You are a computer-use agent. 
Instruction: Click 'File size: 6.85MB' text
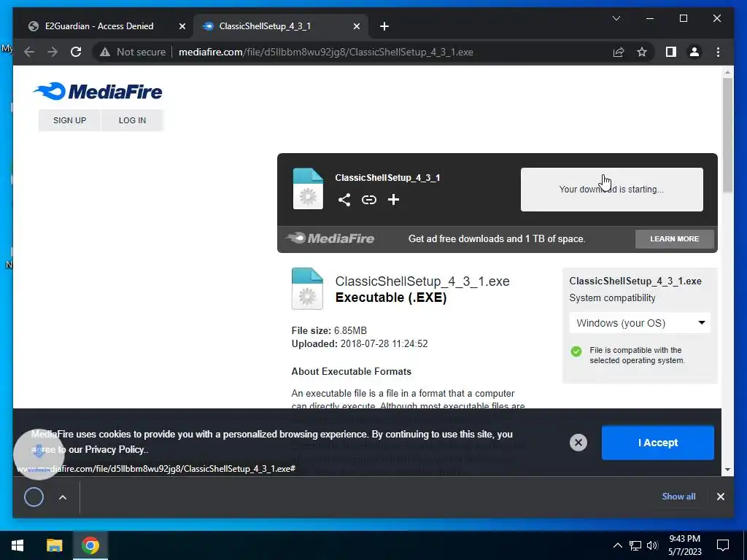(x=329, y=330)
